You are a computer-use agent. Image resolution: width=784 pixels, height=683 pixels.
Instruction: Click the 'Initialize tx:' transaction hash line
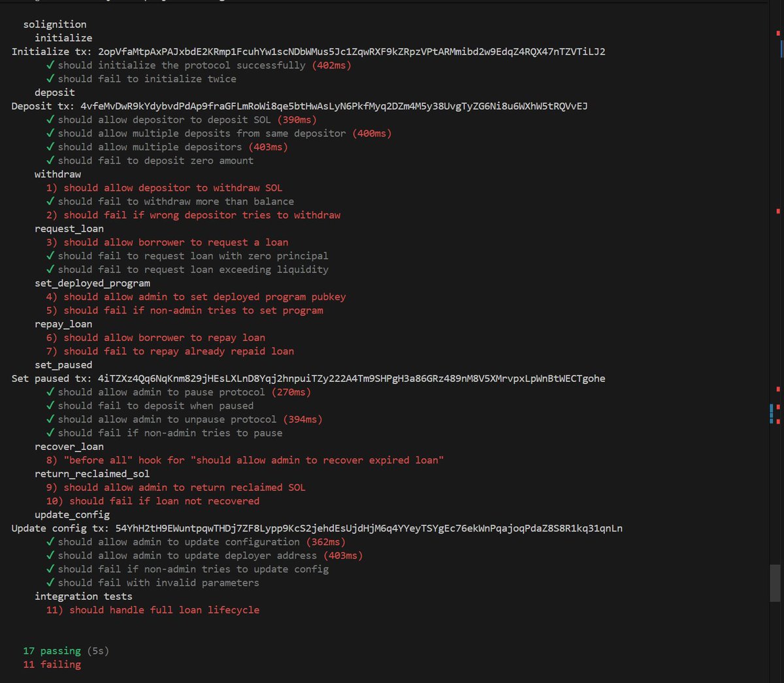[x=308, y=52]
